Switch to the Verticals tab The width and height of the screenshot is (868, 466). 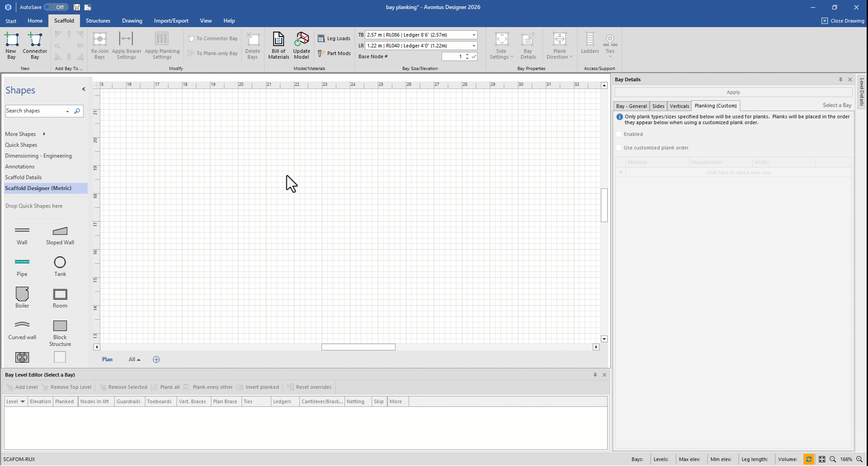(679, 106)
